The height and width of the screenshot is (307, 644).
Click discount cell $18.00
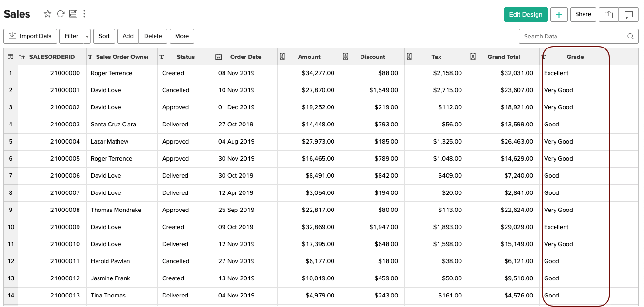(x=373, y=261)
